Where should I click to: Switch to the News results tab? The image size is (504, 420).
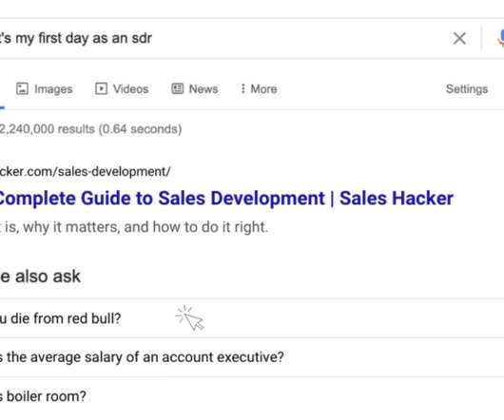195,89
